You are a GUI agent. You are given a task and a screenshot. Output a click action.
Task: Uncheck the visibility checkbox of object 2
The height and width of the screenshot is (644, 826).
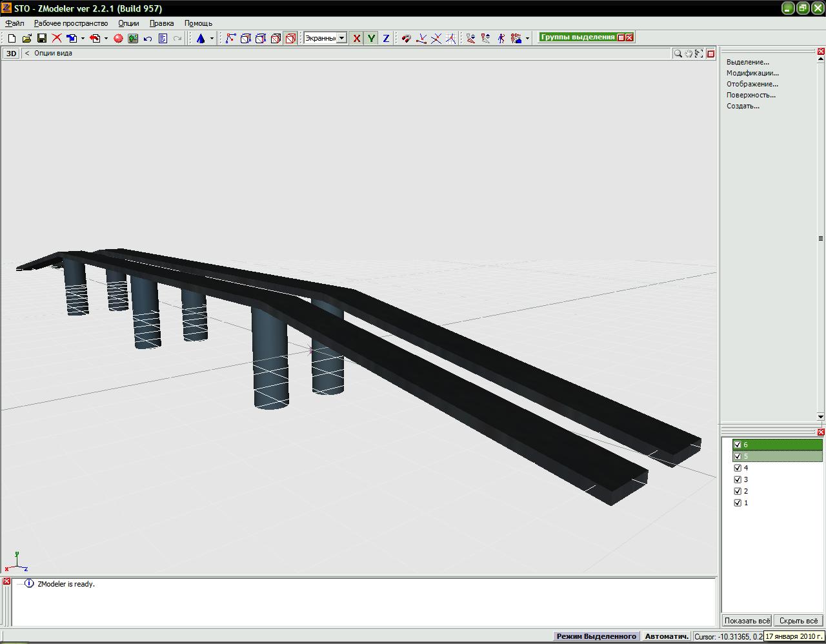738,491
